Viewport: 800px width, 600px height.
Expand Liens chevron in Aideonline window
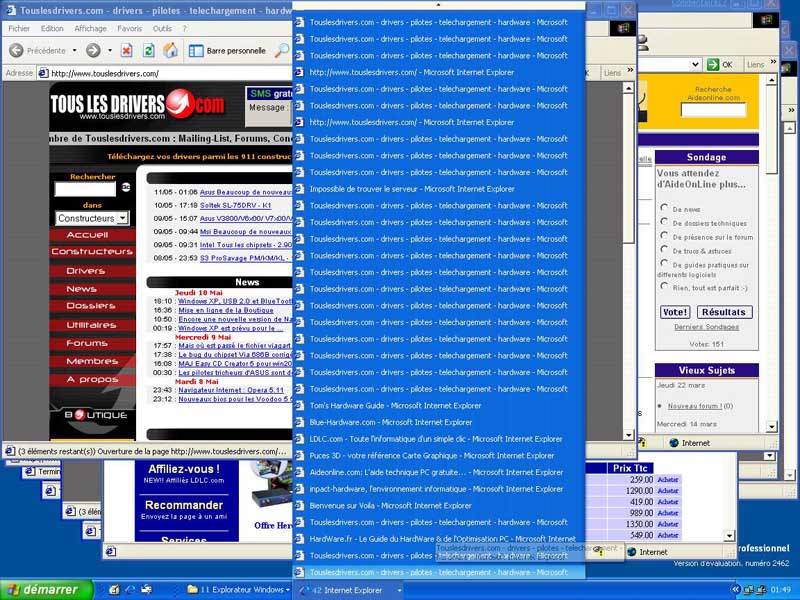(773, 62)
